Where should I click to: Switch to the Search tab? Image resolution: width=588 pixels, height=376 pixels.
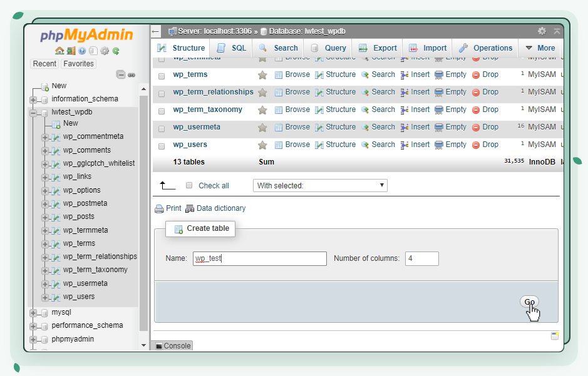[x=278, y=48]
